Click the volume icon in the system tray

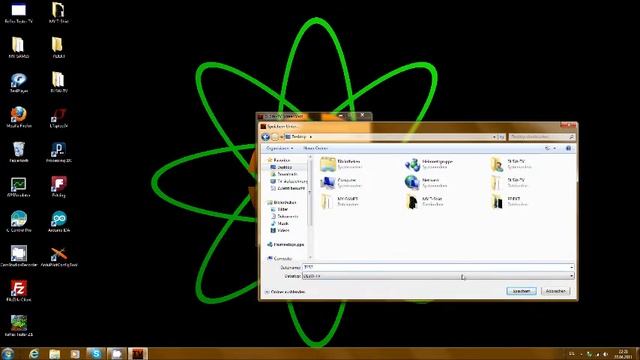(606, 354)
